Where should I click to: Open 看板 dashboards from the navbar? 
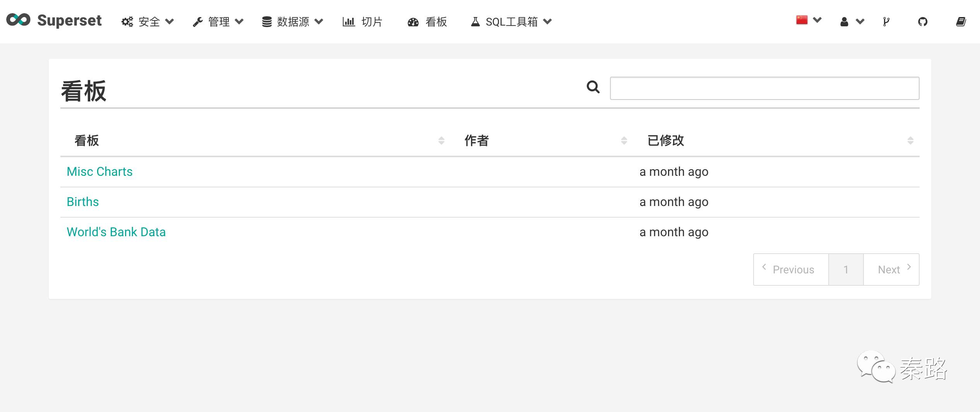427,22
